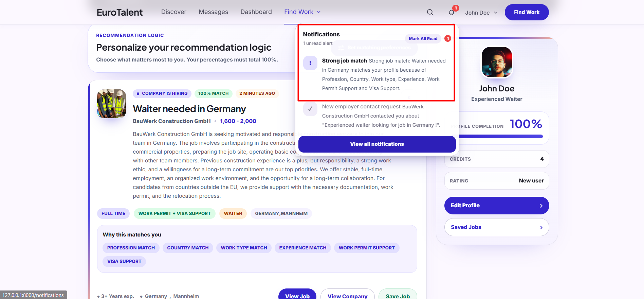
Task: Click the Edit Profile button
Action: coord(497,206)
